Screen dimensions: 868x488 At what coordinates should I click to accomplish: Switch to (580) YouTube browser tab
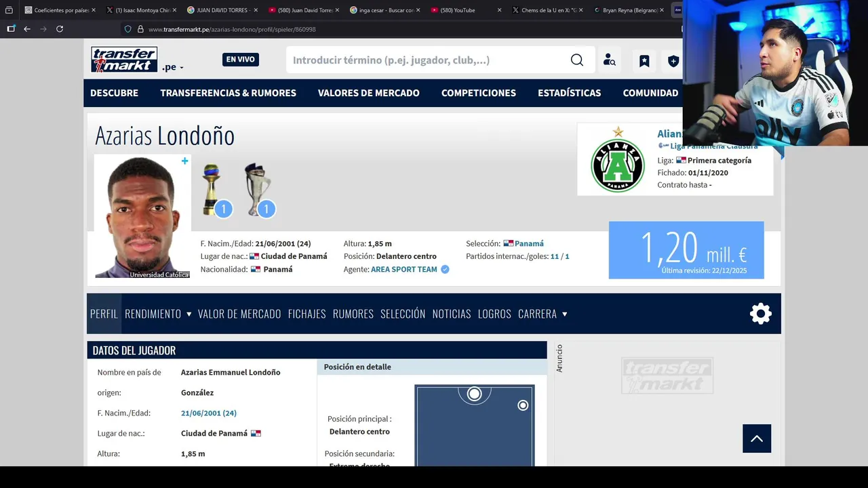[466, 10]
